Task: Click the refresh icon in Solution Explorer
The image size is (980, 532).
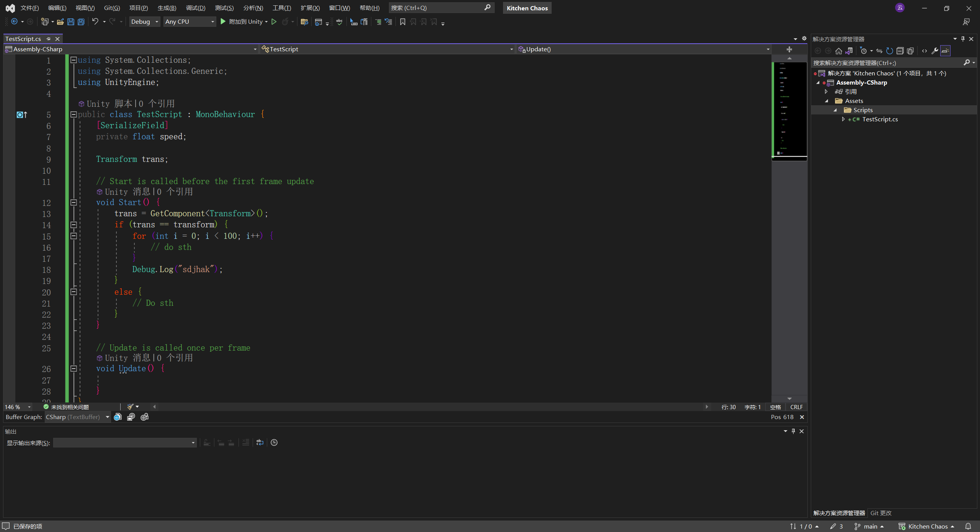Action: click(x=890, y=51)
